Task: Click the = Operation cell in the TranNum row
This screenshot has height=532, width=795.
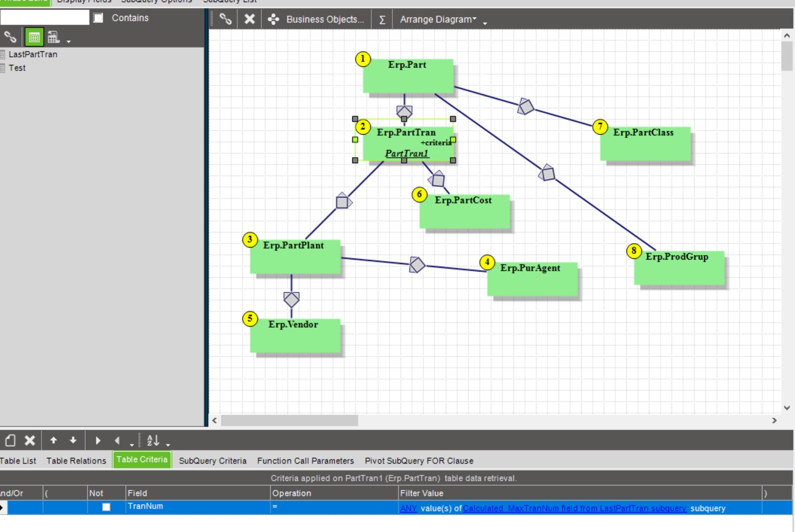Action: [x=334, y=507]
